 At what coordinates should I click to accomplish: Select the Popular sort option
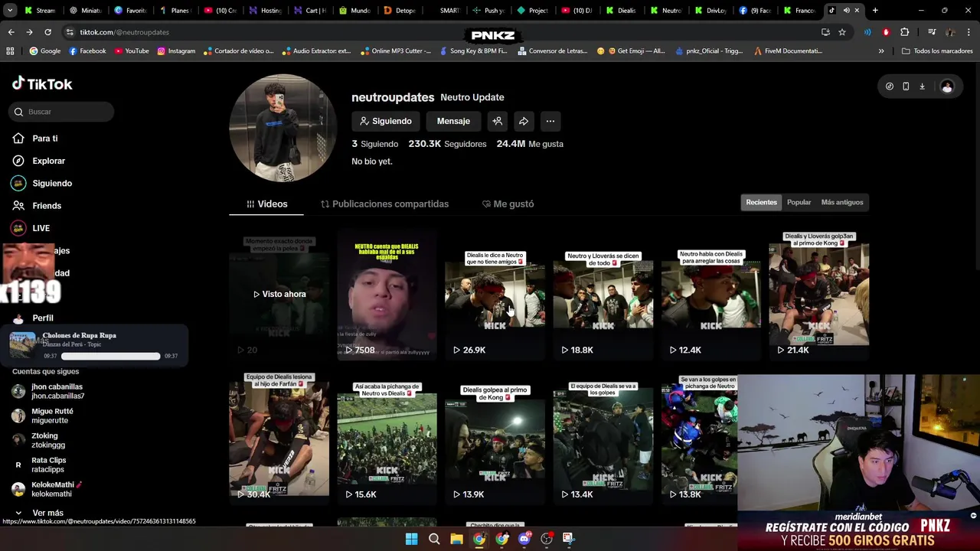[x=799, y=202]
